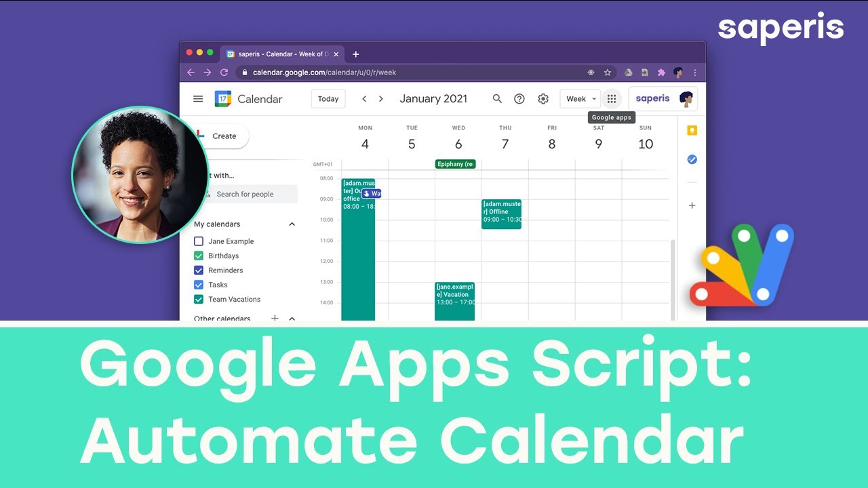Click the Chrome profile avatar in toolbar
The width and height of the screenshot is (868, 488).
[x=678, y=73]
